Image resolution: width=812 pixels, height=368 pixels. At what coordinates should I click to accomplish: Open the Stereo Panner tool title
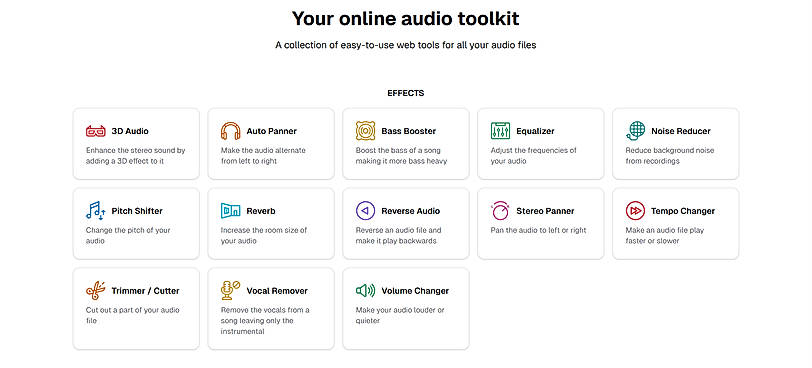point(545,211)
